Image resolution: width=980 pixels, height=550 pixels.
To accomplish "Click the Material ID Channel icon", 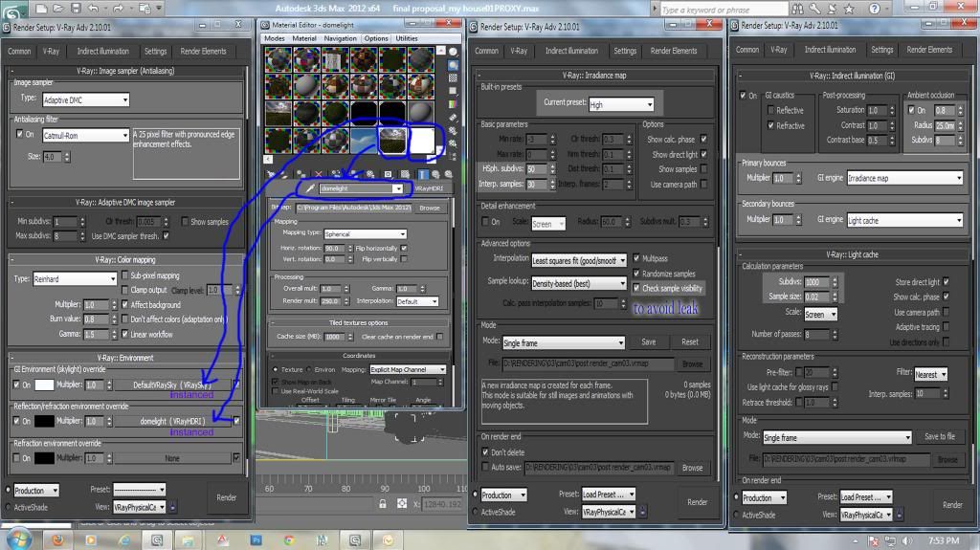I will click(389, 174).
